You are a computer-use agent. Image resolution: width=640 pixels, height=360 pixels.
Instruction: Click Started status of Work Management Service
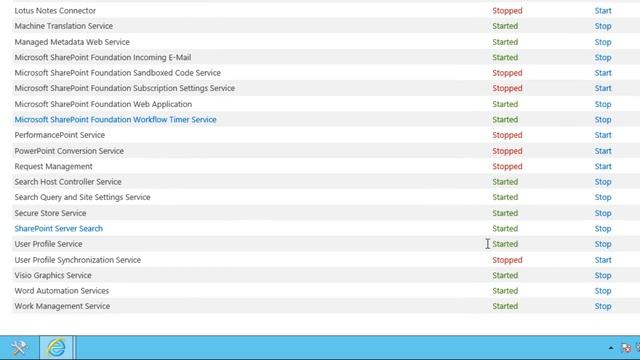505,306
